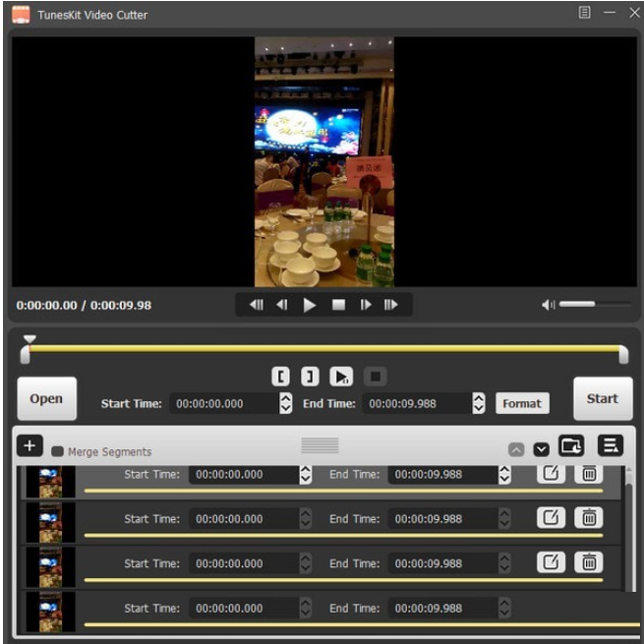Delete the first segment
The height and width of the screenshot is (644, 644).
(589, 474)
